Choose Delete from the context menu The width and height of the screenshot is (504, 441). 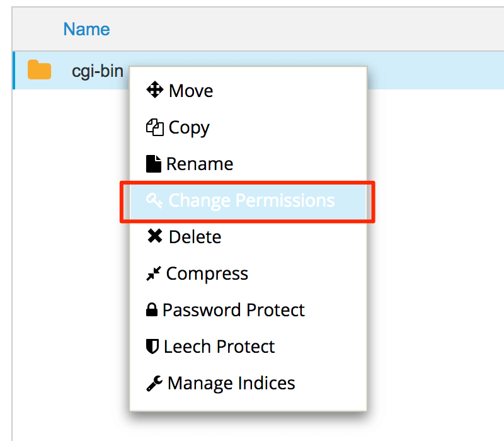click(195, 237)
